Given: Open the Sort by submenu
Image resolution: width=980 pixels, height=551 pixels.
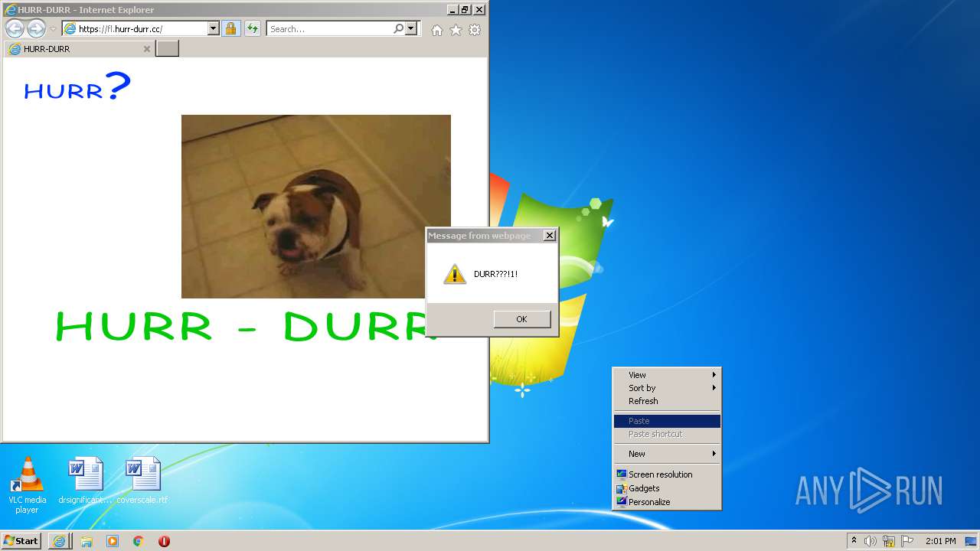Looking at the screenshot, I should (667, 388).
